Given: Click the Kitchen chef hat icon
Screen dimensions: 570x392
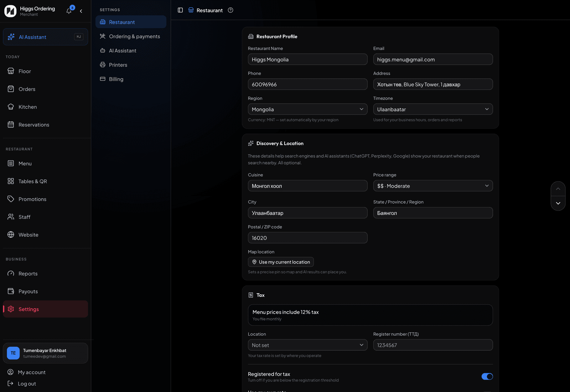Looking at the screenshot, I should (x=11, y=107).
